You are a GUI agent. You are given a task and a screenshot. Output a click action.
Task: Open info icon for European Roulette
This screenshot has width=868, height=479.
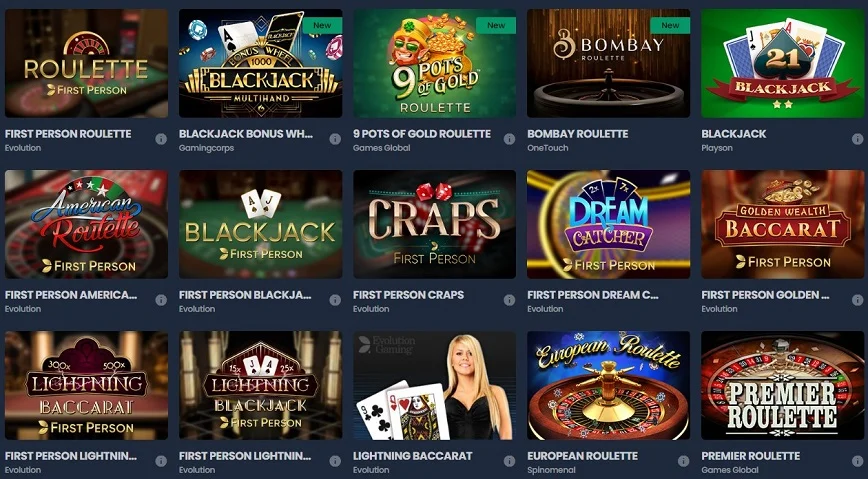tap(684, 461)
